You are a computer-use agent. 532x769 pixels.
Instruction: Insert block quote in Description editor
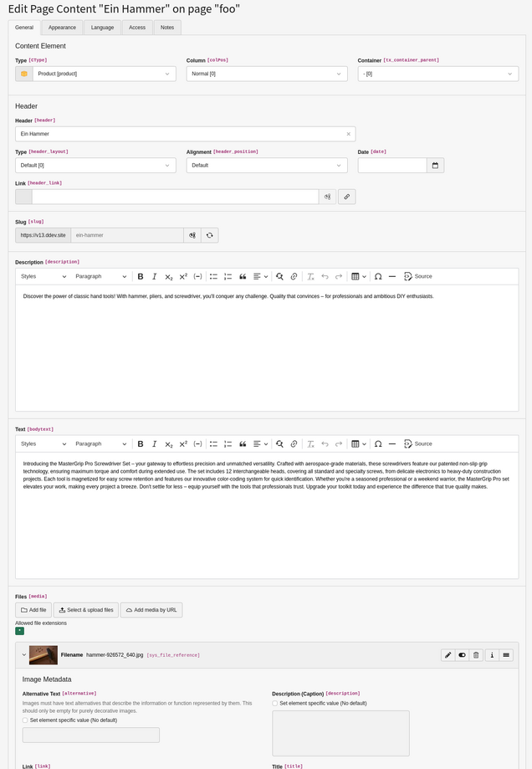tap(243, 277)
